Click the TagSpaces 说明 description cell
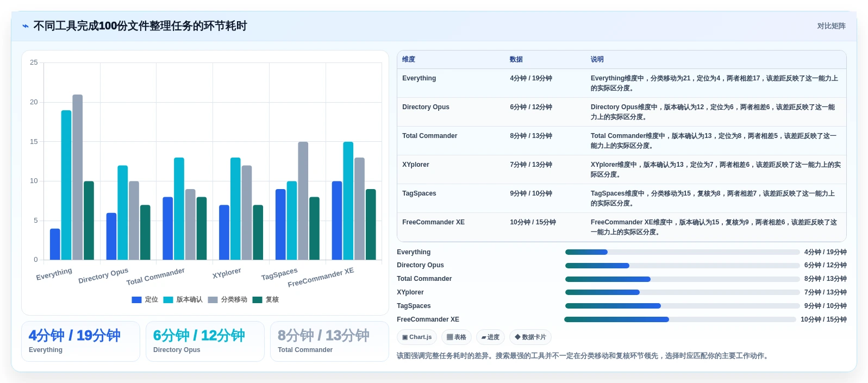 [x=715, y=198]
